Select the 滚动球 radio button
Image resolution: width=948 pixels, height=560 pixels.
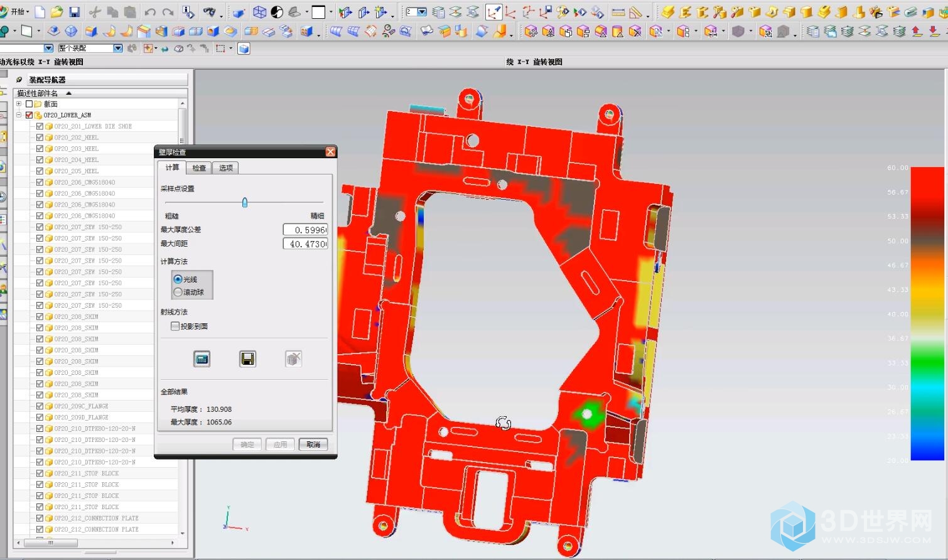coord(178,292)
